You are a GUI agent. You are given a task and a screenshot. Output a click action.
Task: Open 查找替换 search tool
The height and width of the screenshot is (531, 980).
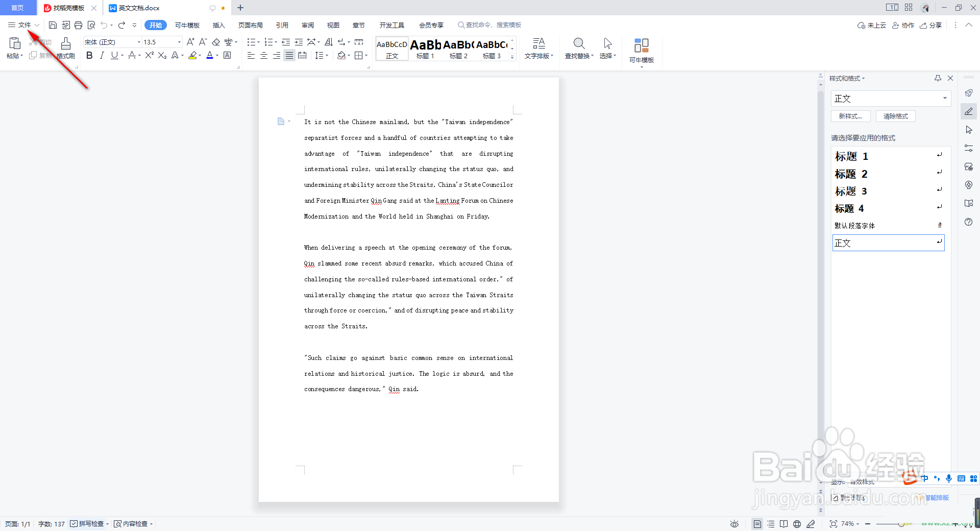pyautogui.click(x=579, y=49)
